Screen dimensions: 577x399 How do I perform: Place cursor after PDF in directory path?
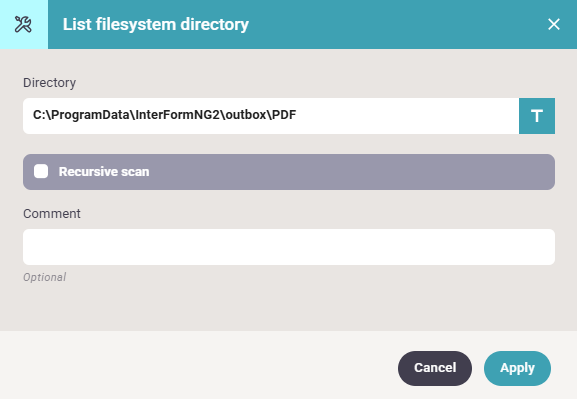pos(297,115)
